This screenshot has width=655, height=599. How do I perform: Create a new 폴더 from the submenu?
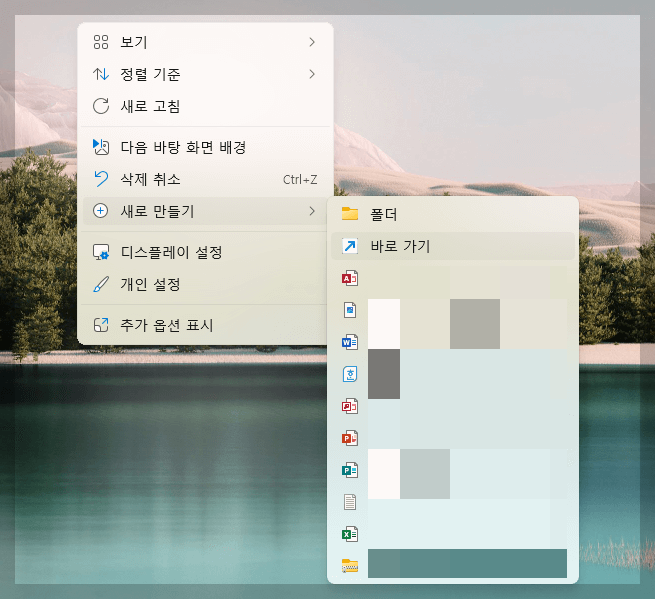(453, 214)
